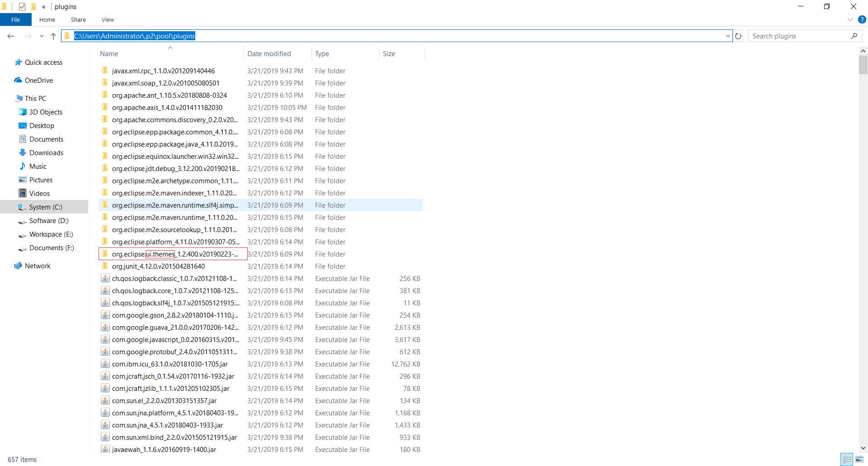The width and height of the screenshot is (868, 466).
Task: Open Documents under This PC
Action: [x=46, y=139]
